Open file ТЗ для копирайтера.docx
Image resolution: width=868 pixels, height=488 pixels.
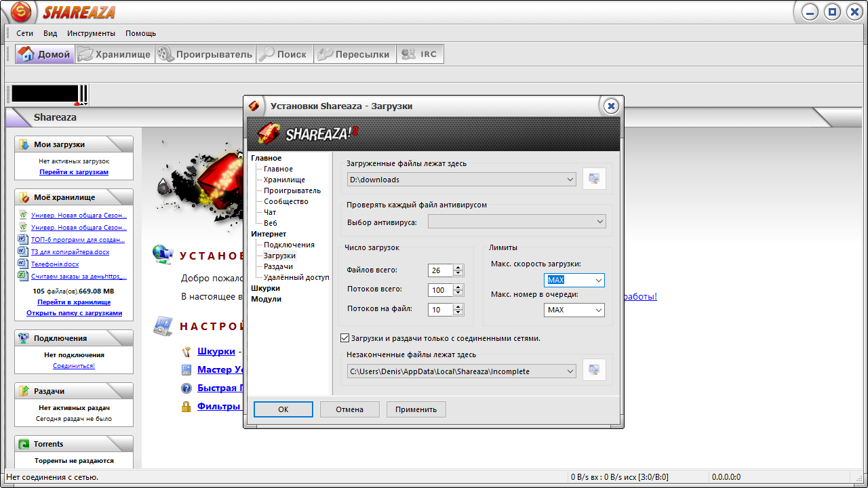pos(70,252)
